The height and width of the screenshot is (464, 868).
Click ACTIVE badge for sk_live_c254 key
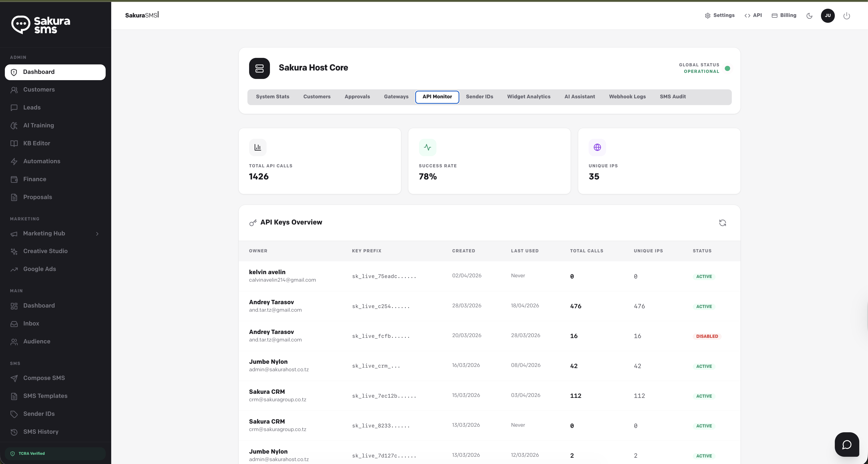pos(704,306)
